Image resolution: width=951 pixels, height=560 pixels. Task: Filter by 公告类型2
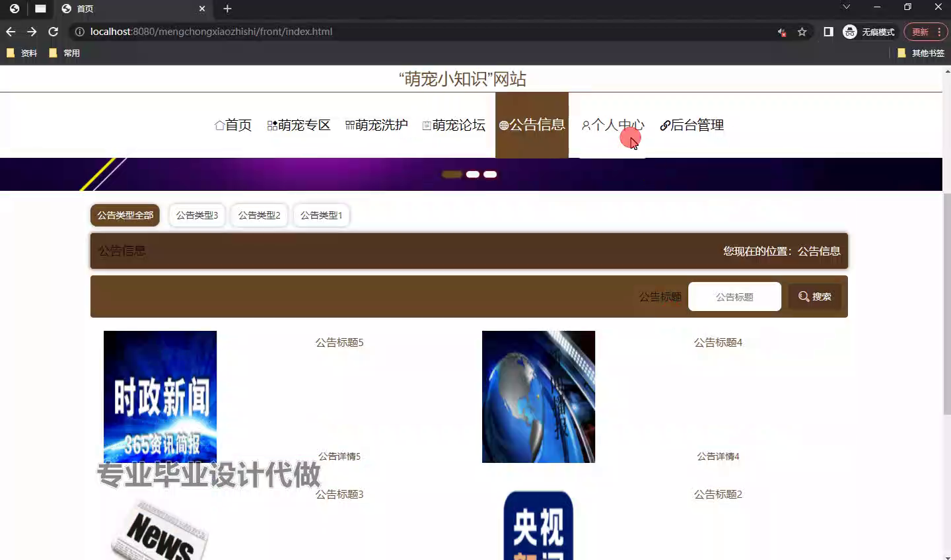click(259, 215)
